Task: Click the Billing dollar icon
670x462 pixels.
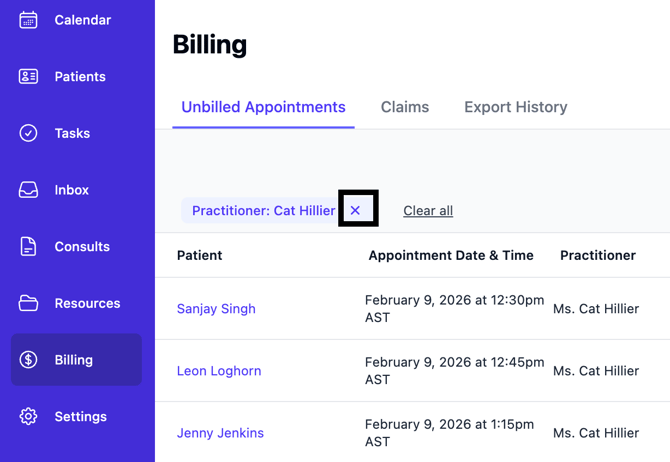Action: tap(28, 360)
